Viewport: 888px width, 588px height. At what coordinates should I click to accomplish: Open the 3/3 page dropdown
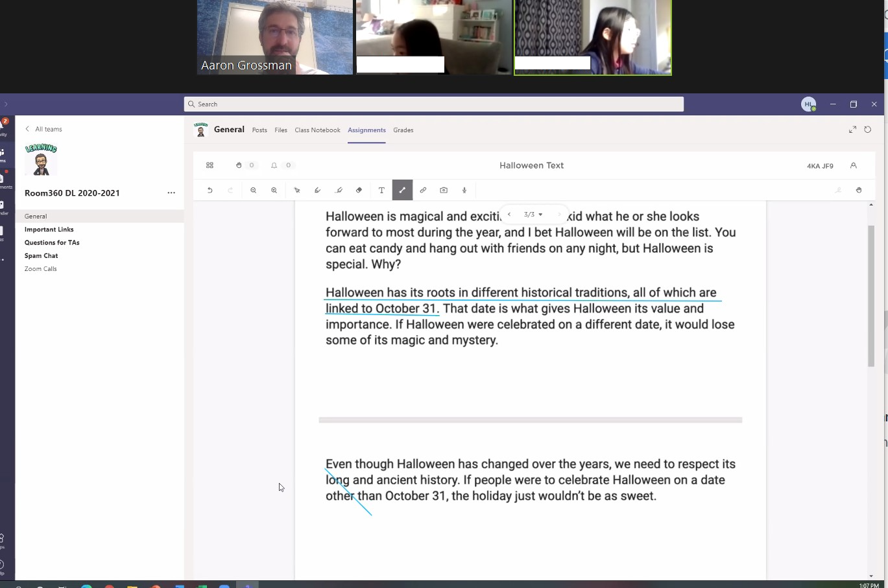(533, 215)
